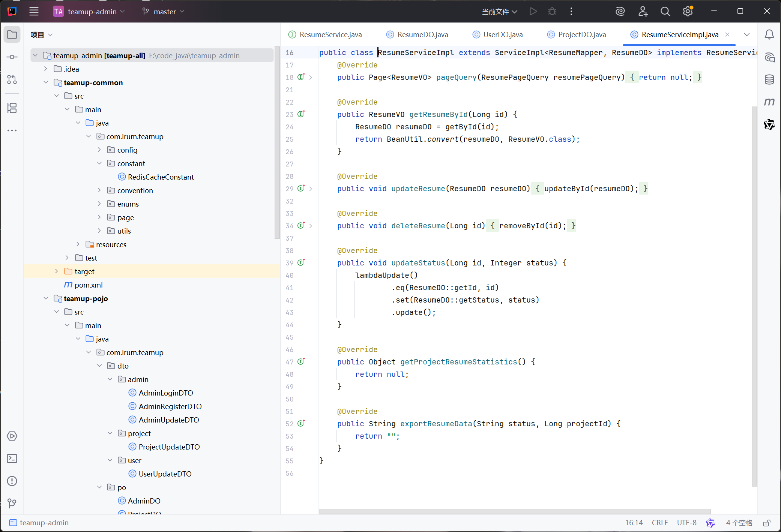Switch to the ProjectDO.java tab
The height and width of the screenshot is (532, 781).
tap(582, 34)
